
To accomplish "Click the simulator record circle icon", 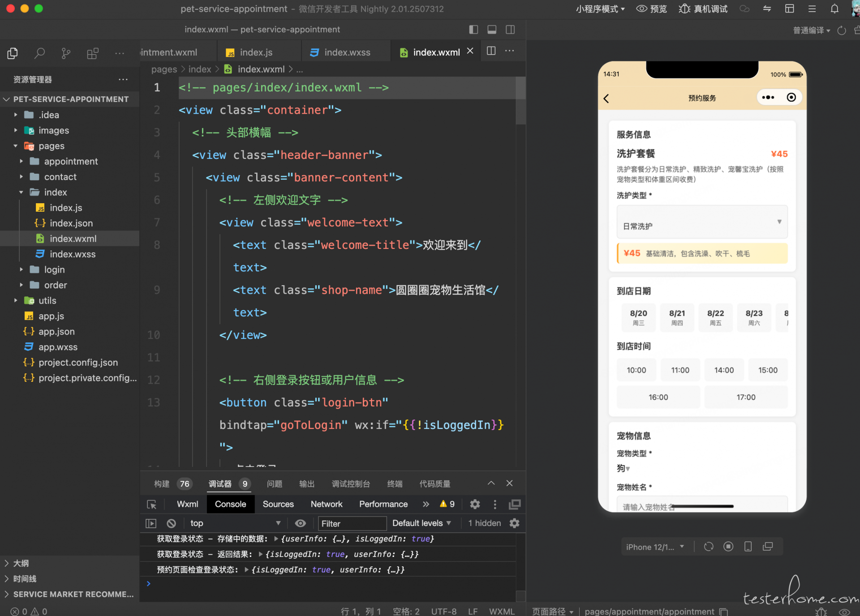I will (728, 547).
